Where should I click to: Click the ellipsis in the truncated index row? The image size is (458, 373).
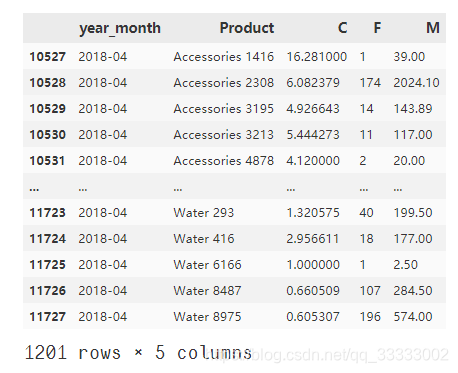[x=34, y=189]
